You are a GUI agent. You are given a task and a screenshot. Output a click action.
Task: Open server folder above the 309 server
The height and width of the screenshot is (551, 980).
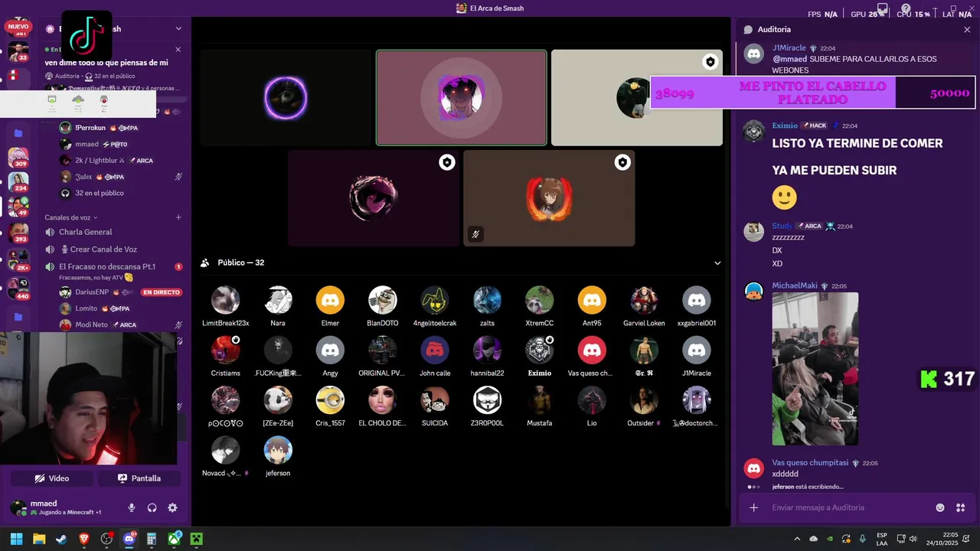click(x=18, y=133)
